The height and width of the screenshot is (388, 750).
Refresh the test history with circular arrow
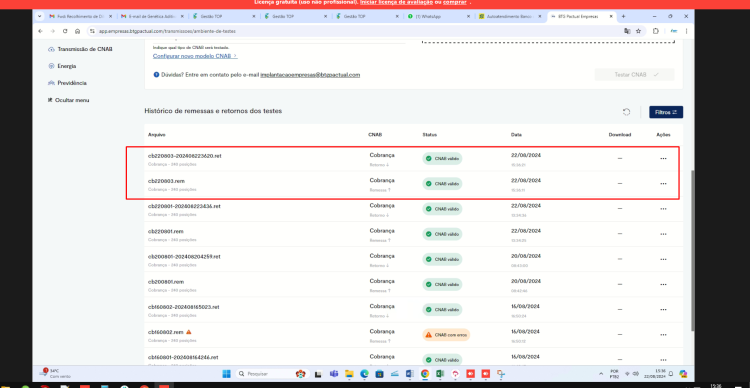pyautogui.click(x=626, y=112)
